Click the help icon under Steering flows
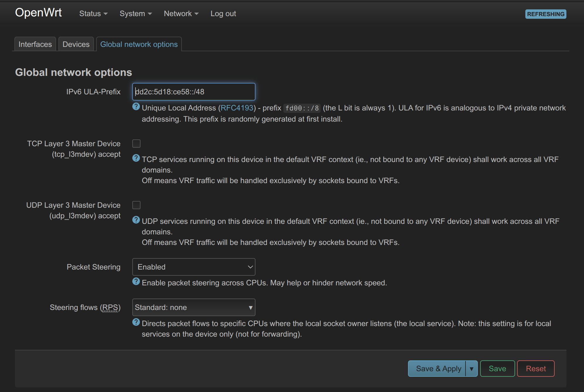Screen dimensions: 584x392 [136, 322]
